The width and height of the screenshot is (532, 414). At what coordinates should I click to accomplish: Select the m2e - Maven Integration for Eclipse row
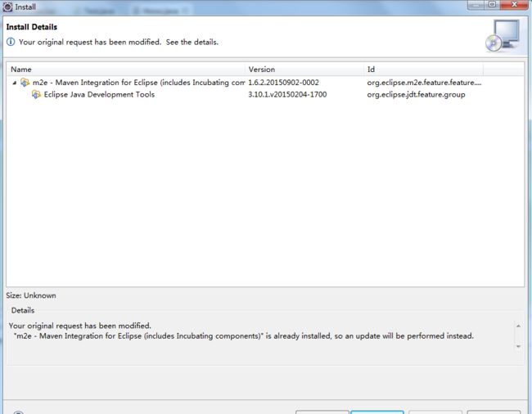click(265, 83)
